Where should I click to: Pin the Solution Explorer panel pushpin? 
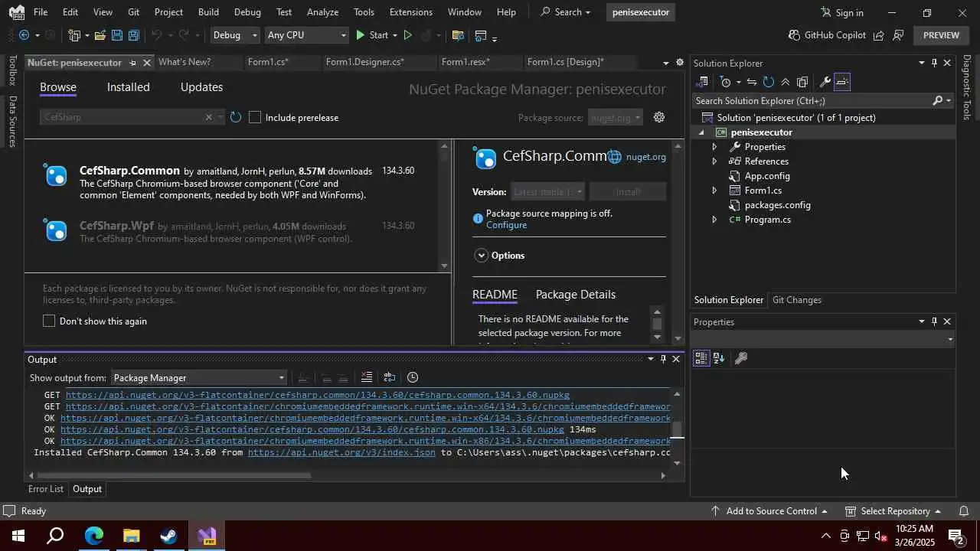coord(934,63)
